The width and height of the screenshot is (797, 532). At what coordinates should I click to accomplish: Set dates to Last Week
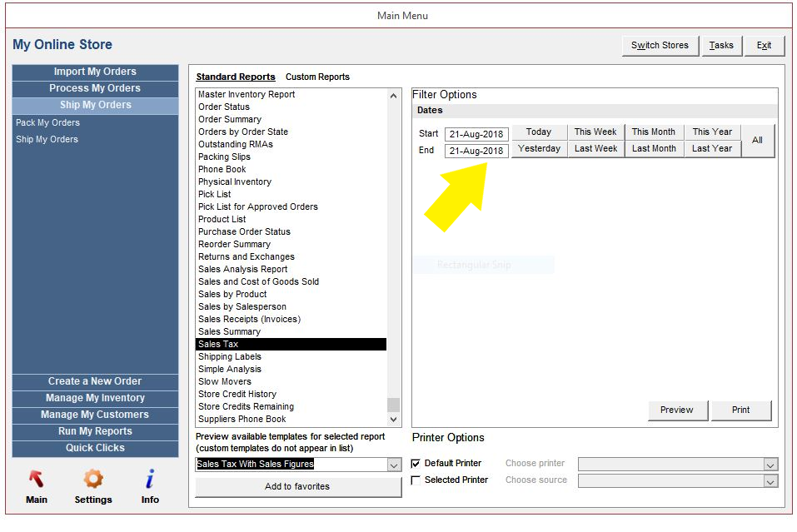pyautogui.click(x=595, y=149)
